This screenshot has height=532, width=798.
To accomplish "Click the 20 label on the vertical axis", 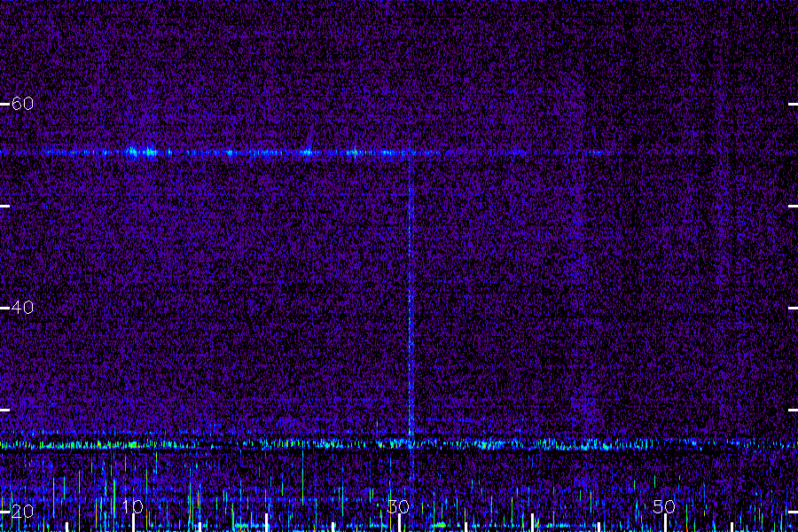I will tap(22, 511).
